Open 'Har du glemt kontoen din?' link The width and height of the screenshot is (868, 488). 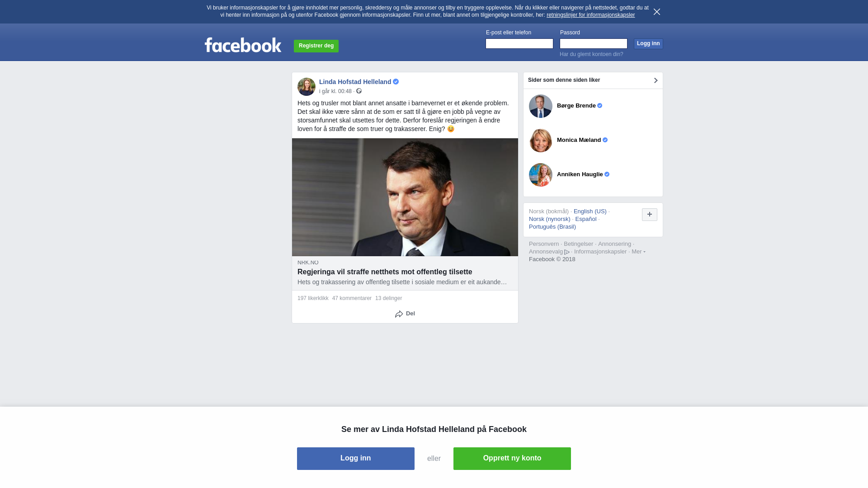coord(591,54)
